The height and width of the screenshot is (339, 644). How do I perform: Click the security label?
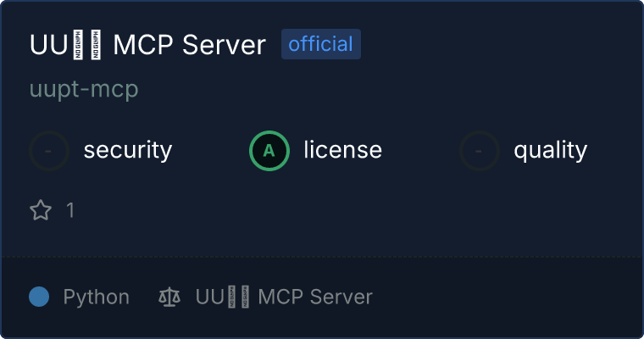[128, 150]
